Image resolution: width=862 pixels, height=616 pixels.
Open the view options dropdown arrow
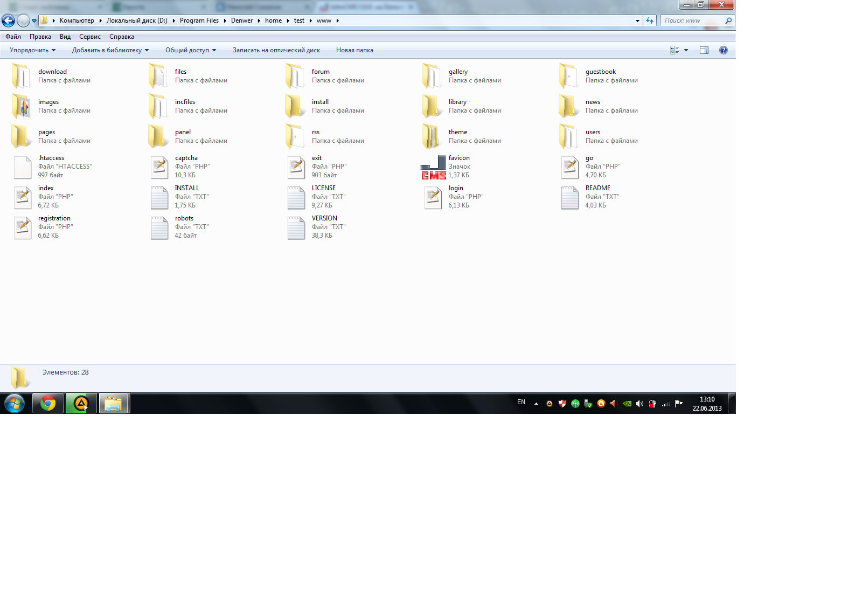(x=686, y=50)
